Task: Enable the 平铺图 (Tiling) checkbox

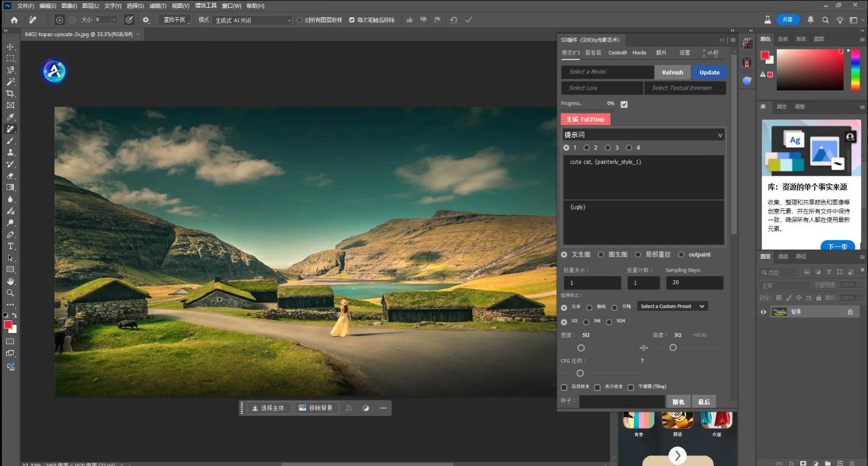Action: [631, 387]
